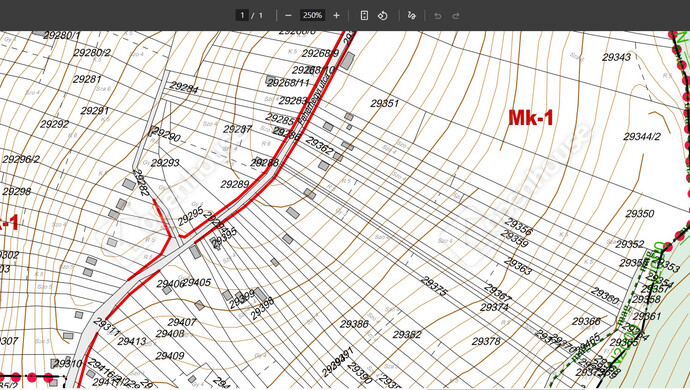Viewport: 690px width, 390px height.
Task: Click parcel number 29378
Action: (486, 342)
